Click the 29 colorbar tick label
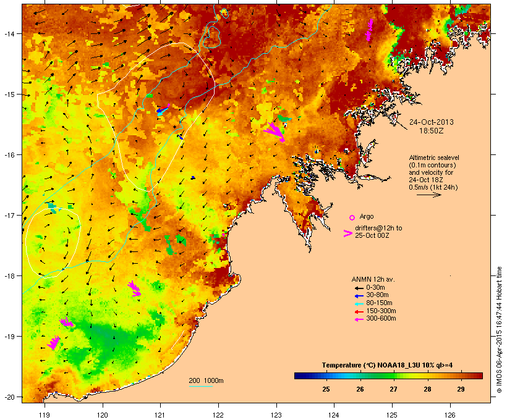This screenshot has width=507, height=420. click(x=461, y=389)
